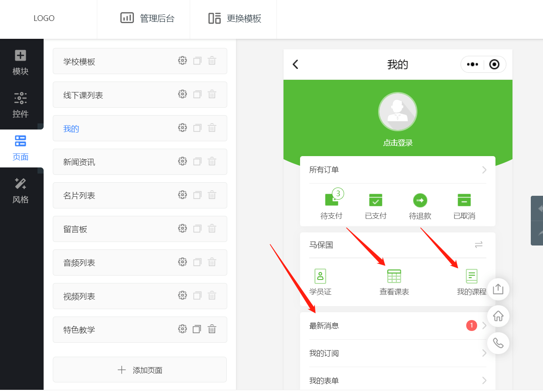Open settings gear for 学校模板 page
The height and width of the screenshot is (392, 543).
pyautogui.click(x=182, y=61)
